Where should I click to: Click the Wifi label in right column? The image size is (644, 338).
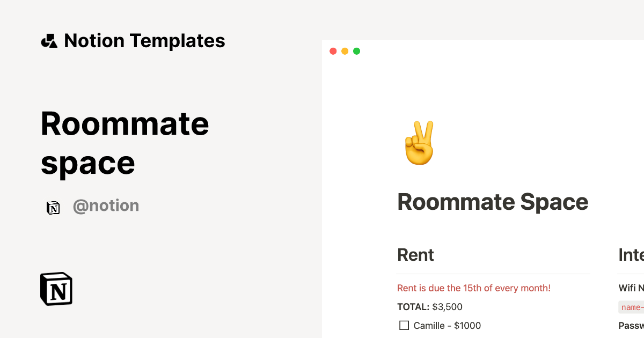[x=631, y=288]
